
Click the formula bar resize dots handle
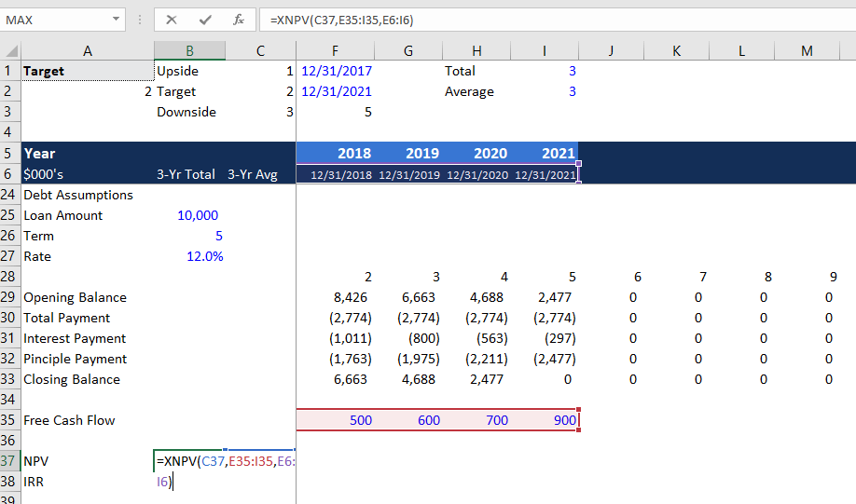pyautogui.click(x=138, y=20)
